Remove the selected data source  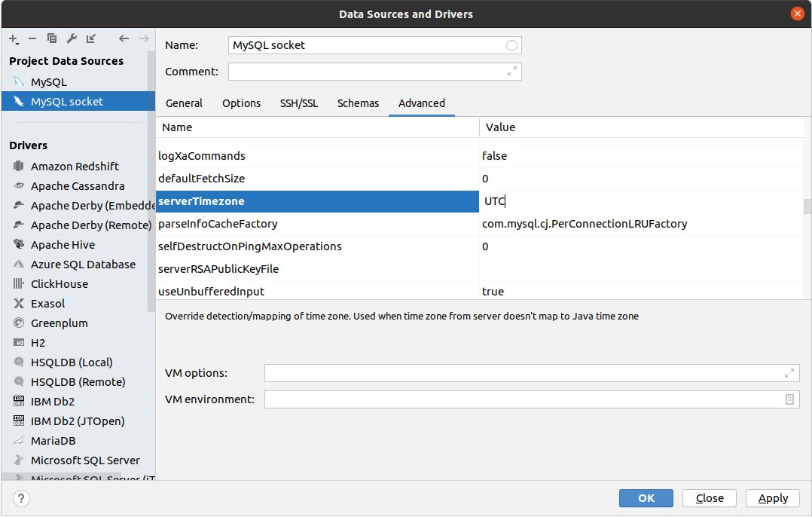pos(32,38)
